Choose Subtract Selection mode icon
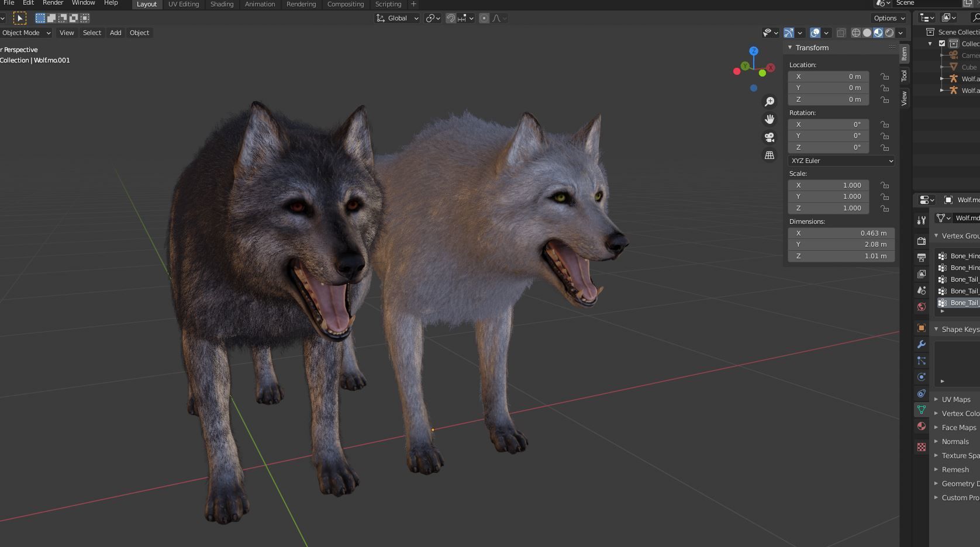This screenshot has height=547, width=980. click(x=63, y=18)
